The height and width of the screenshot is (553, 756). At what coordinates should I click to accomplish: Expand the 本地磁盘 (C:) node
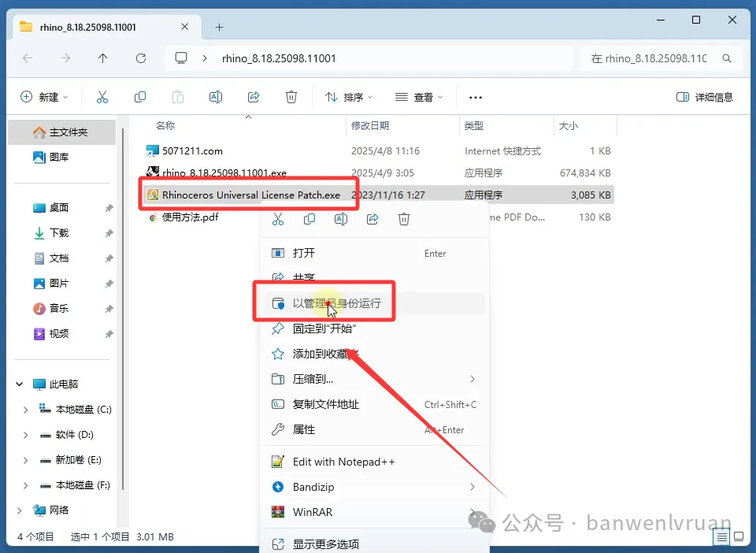click(x=25, y=410)
